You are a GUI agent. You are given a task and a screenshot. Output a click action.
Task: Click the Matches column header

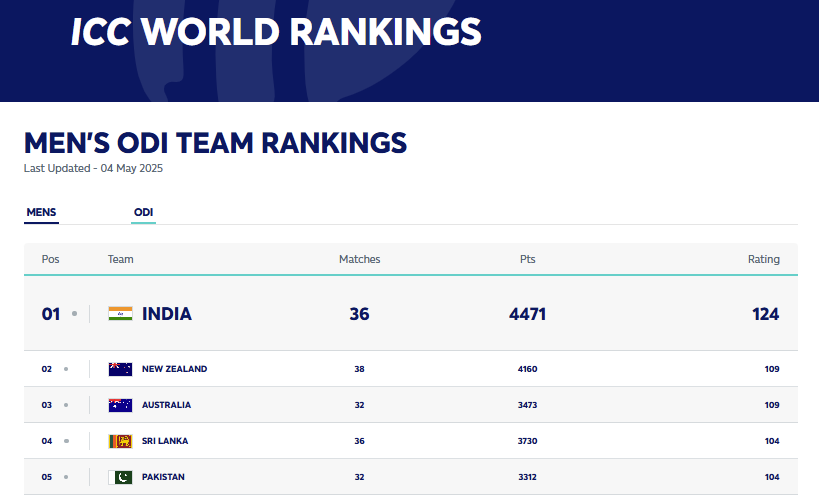point(359,259)
